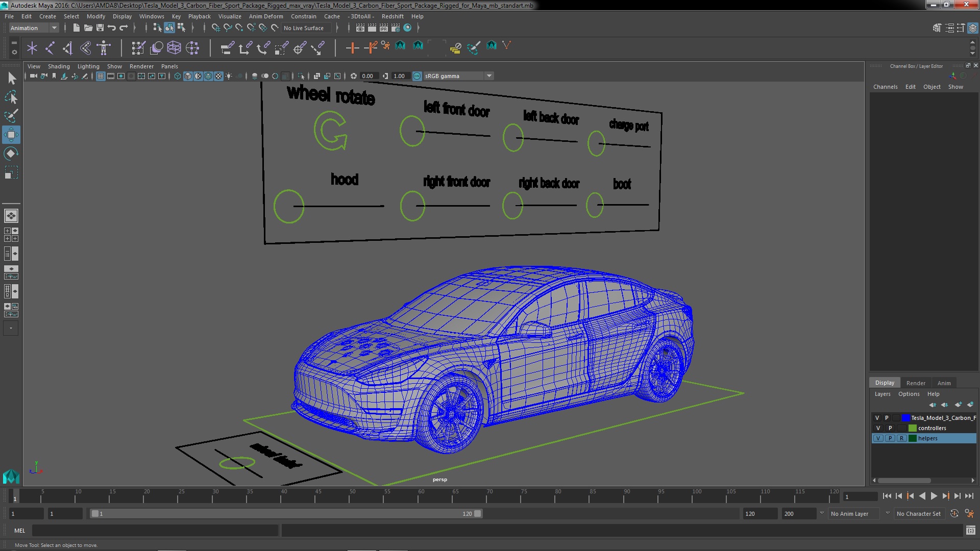Open the script editor icon
This screenshot has width=980, height=551.
tap(970, 531)
